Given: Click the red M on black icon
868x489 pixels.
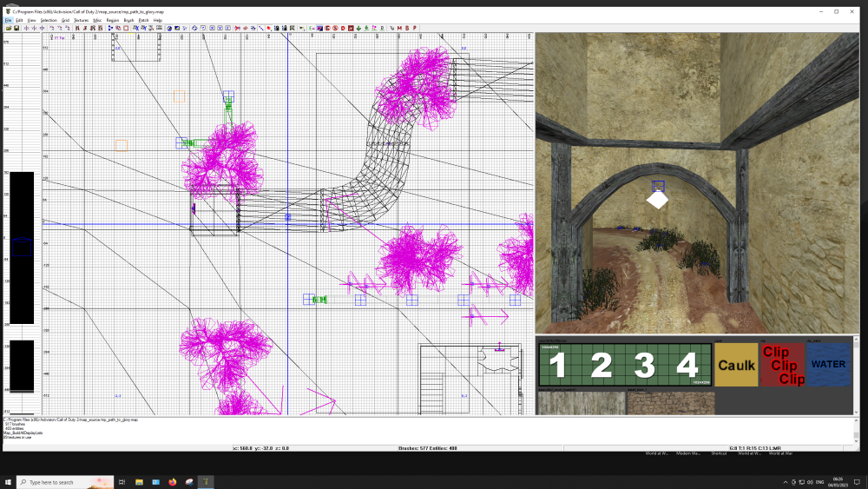Looking at the screenshot, I should tap(351, 28).
